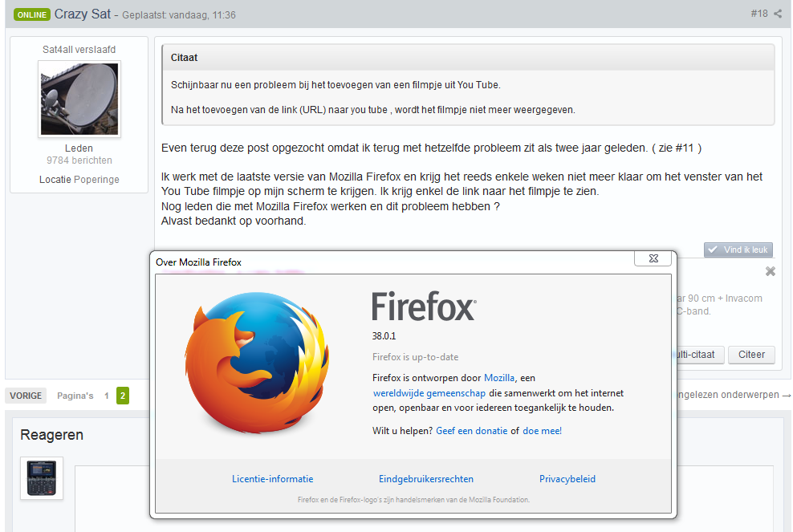The image size is (793, 532).
Task: Open the Privacybeleid link
Action: 567,479
